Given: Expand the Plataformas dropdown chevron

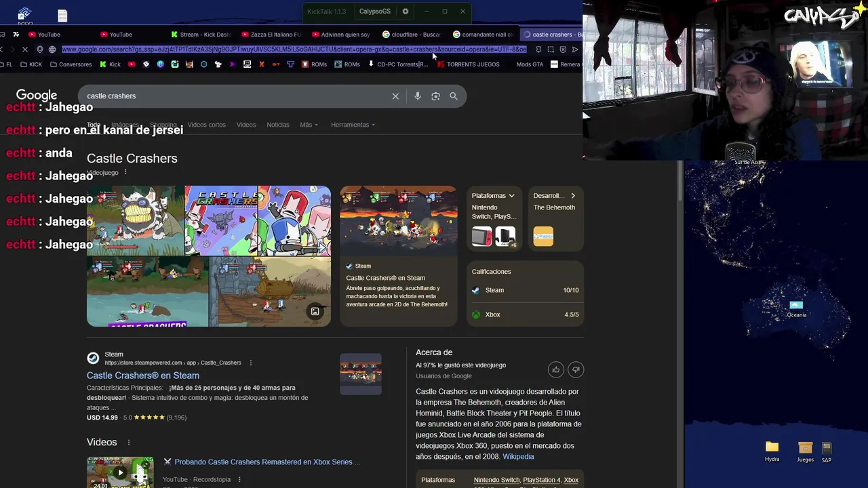Looking at the screenshot, I should 511,196.
